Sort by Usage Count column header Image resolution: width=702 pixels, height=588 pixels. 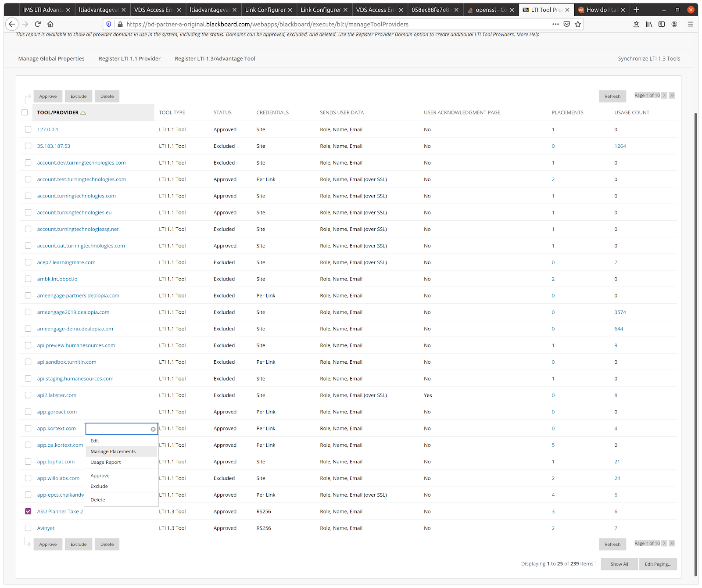coord(631,112)
